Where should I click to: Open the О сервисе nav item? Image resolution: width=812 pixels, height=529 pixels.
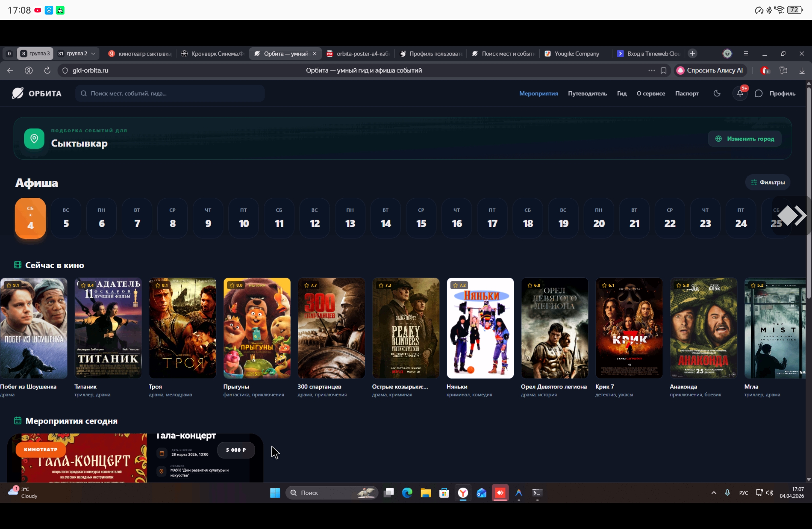[651, 93]
